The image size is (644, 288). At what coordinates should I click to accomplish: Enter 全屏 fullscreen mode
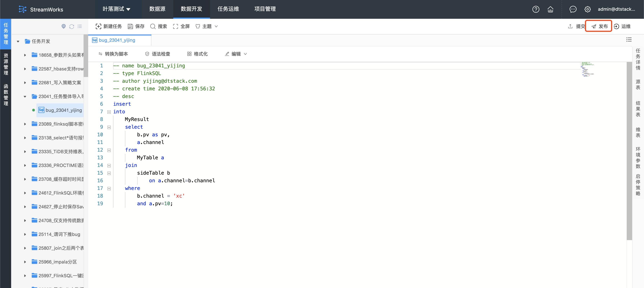181,26
